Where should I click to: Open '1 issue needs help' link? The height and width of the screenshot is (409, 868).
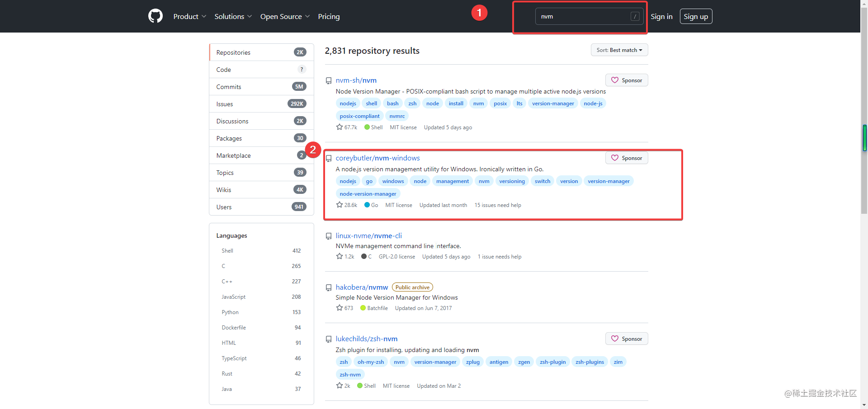[500, 257]
